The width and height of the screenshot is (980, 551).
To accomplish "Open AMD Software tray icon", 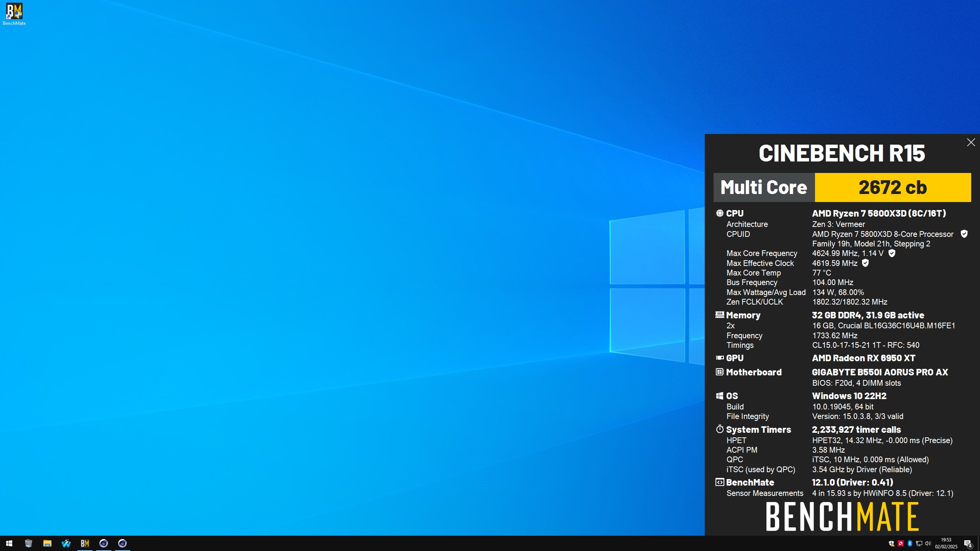I will point(901,543).
